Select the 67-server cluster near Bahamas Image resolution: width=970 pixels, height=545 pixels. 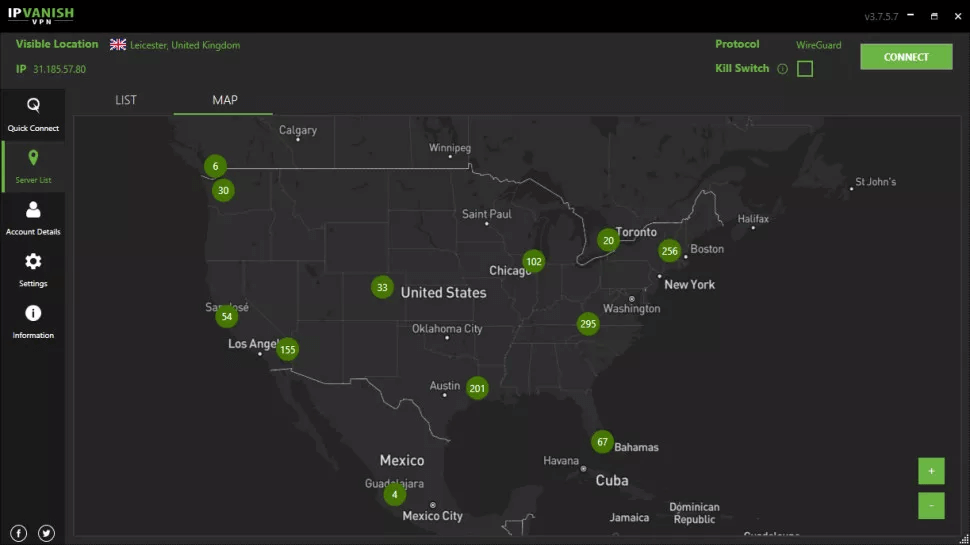(602, 442)
